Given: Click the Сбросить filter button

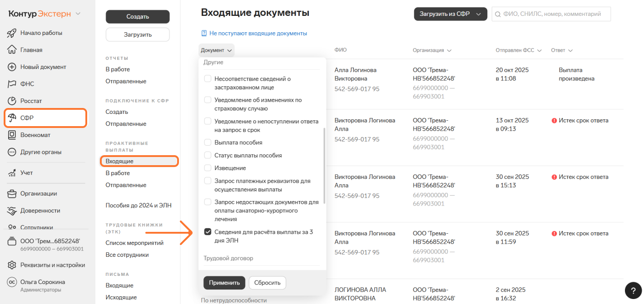Looking at the screenshot, I should coord(267,283).
